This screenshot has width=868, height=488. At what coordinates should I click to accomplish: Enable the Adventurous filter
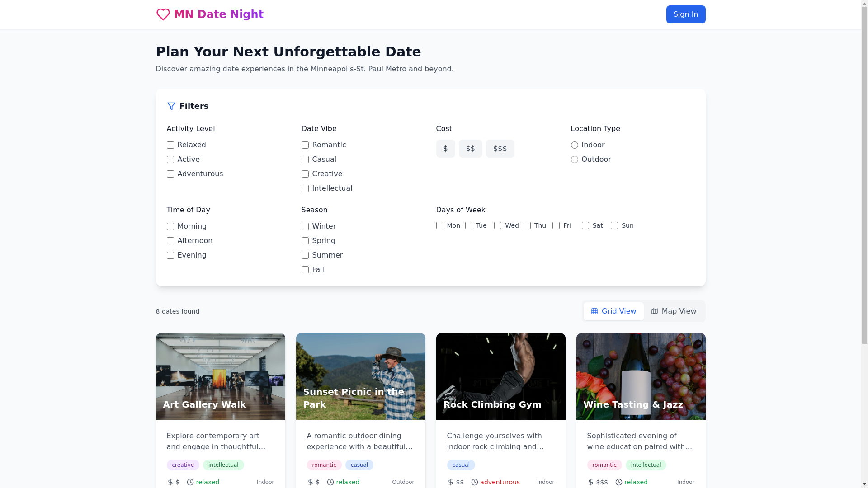click(170, 174)
